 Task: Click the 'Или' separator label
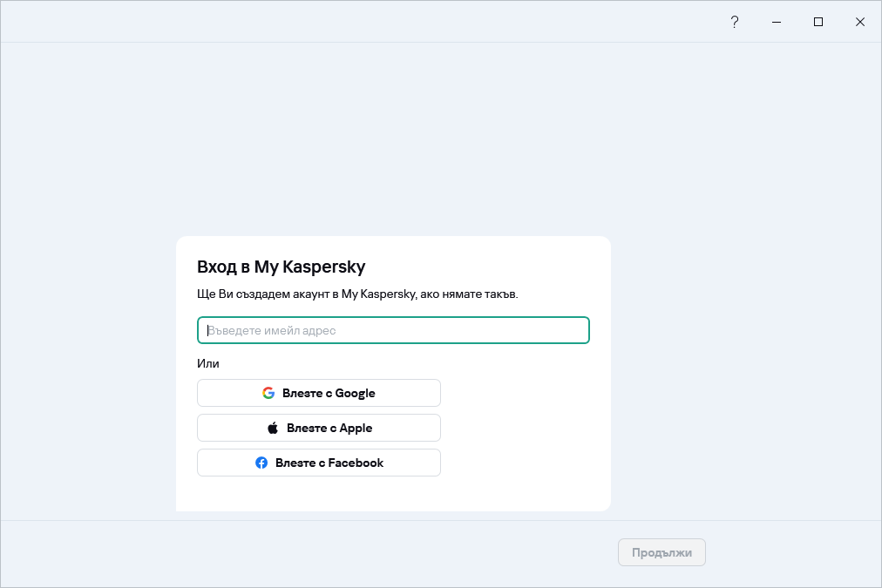[208, 363]
